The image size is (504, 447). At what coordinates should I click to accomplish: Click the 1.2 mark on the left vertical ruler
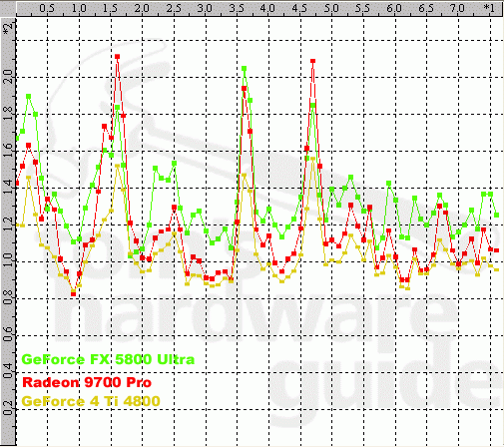click(x=8, y=224)
